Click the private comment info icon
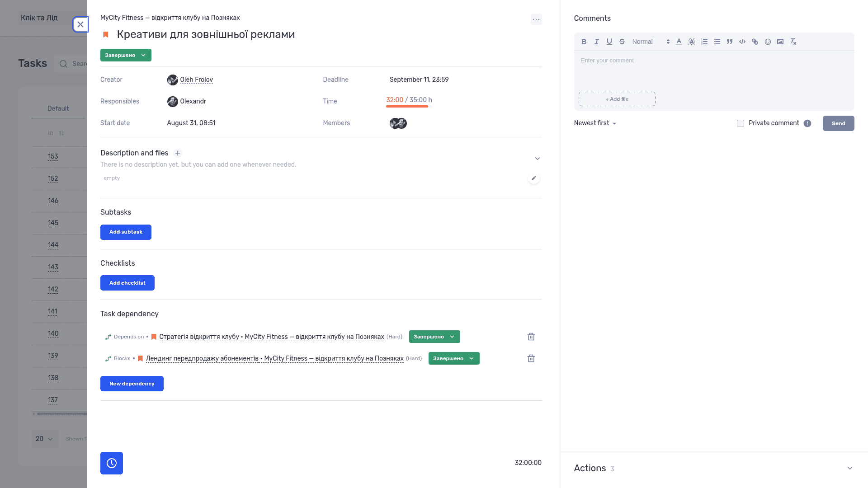The width and height of the screenshot is (868, 488). pos(807,123)
